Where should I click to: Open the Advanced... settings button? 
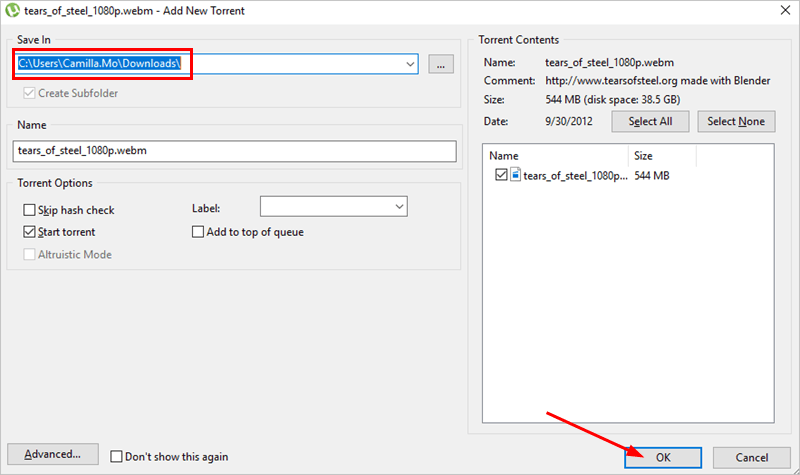pos(53,454)
